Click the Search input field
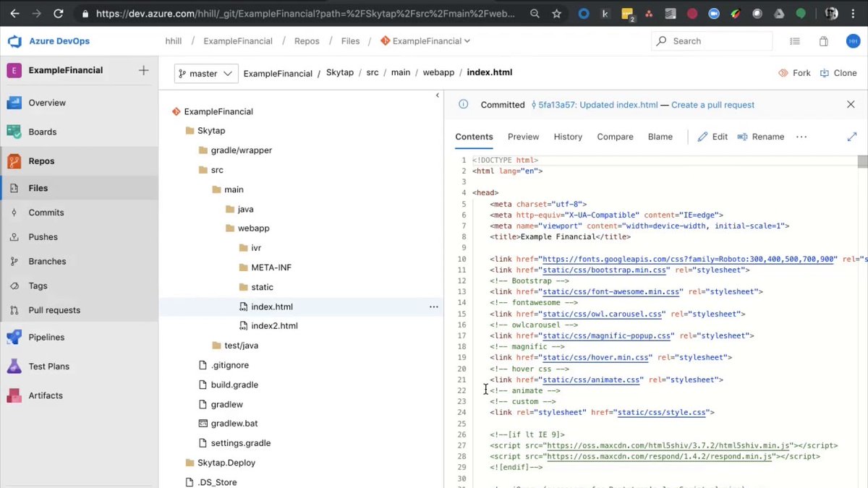Image resolution: width=868 pixels, height=488 pixels. tap(712, 41)
